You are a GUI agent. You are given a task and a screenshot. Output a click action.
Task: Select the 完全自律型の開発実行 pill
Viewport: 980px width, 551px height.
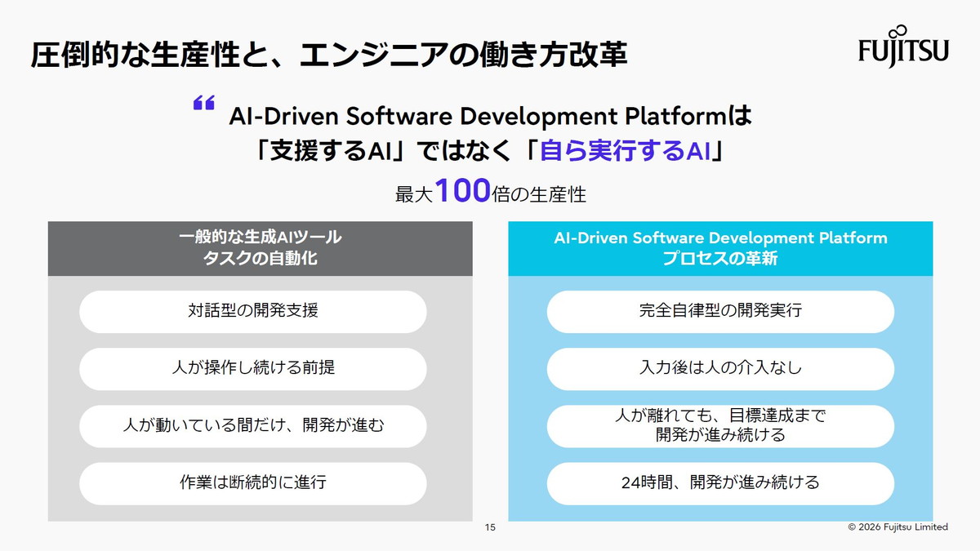721,312
